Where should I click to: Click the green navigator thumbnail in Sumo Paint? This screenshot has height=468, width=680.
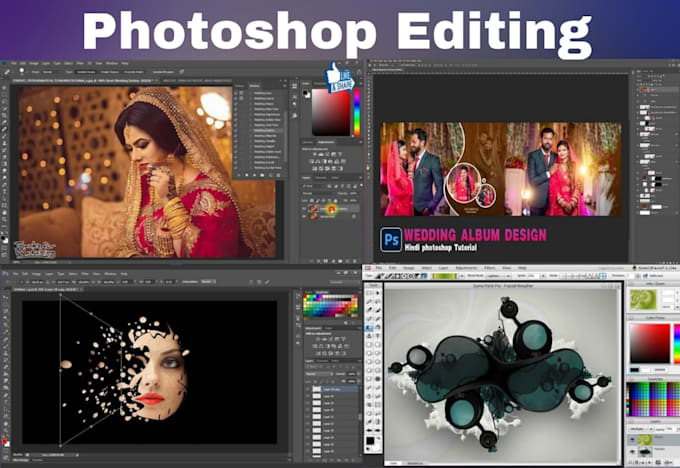click(x=643, y=299)
